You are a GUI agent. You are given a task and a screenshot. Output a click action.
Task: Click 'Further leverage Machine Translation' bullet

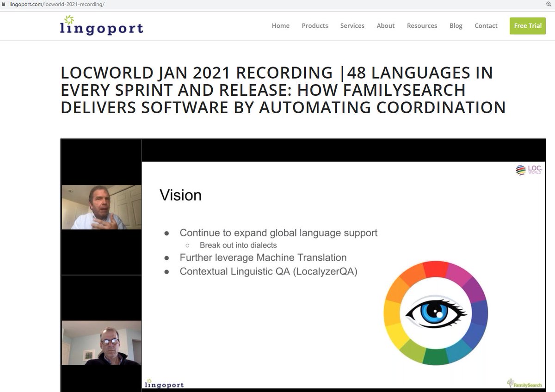pos(263,257)
